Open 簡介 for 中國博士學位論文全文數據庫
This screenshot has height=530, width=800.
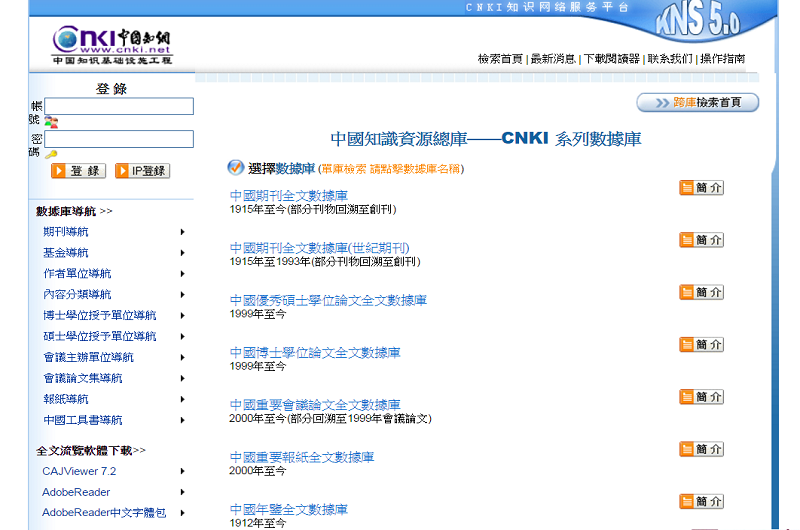[702, 345]
